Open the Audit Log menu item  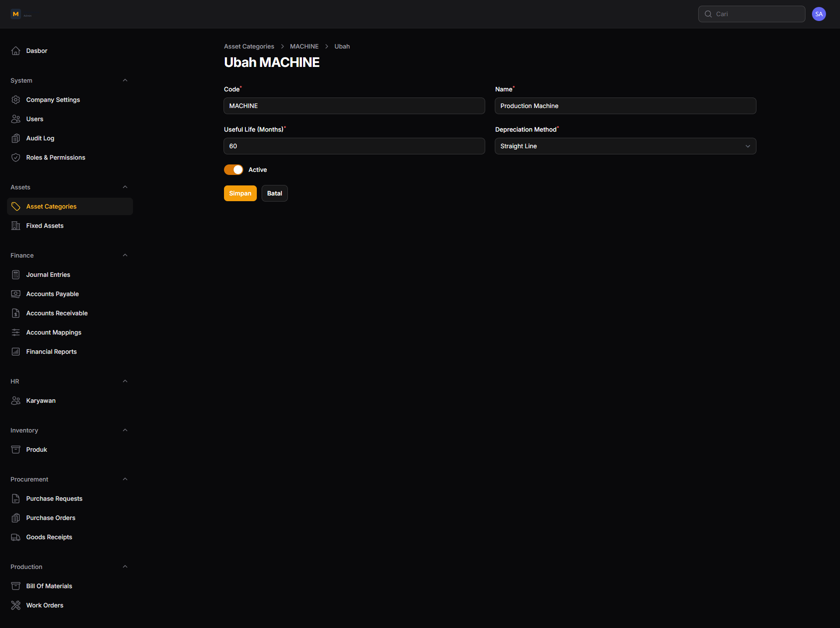[70, 138]
